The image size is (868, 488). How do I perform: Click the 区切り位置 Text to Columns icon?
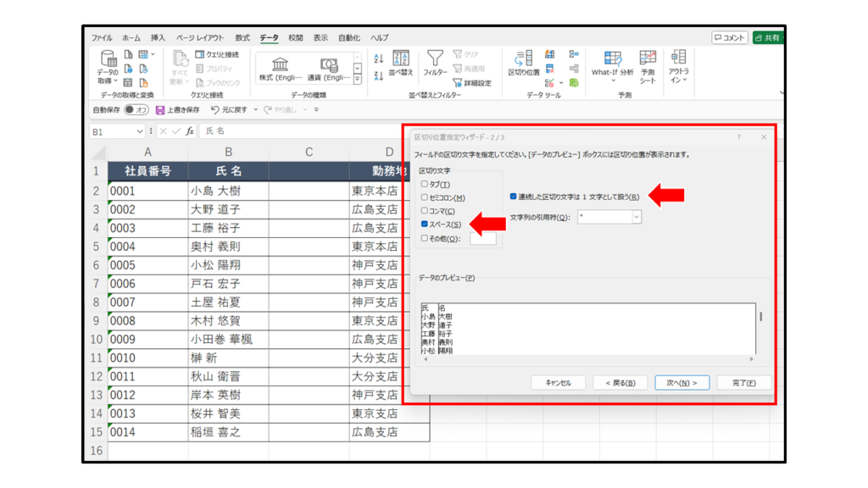(x=524, y=64)
